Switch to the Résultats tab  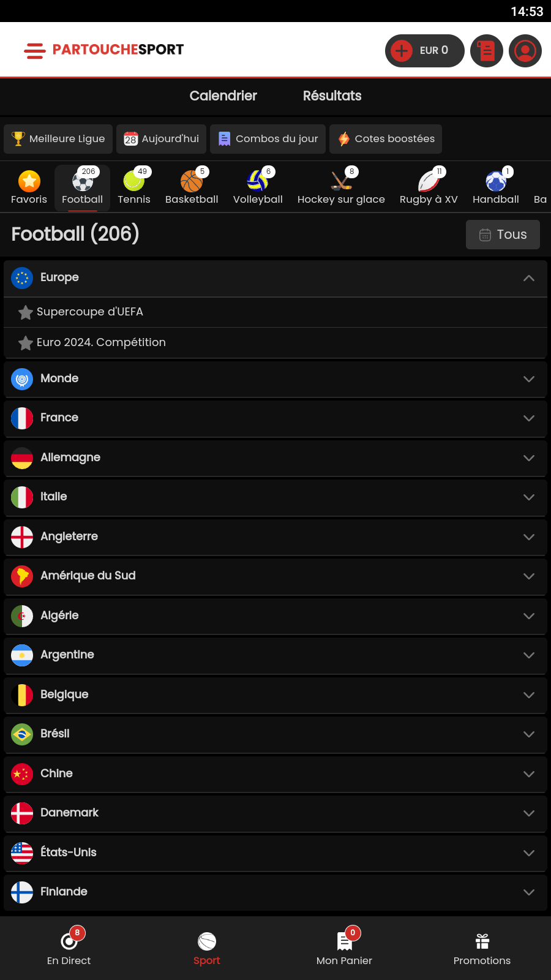[332, 96]
